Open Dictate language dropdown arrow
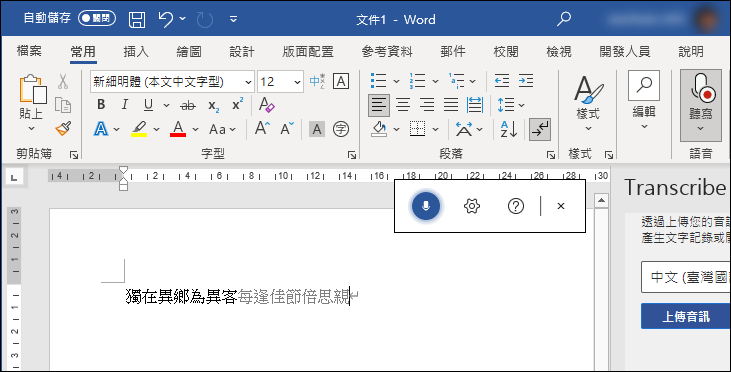 (700, 129)
